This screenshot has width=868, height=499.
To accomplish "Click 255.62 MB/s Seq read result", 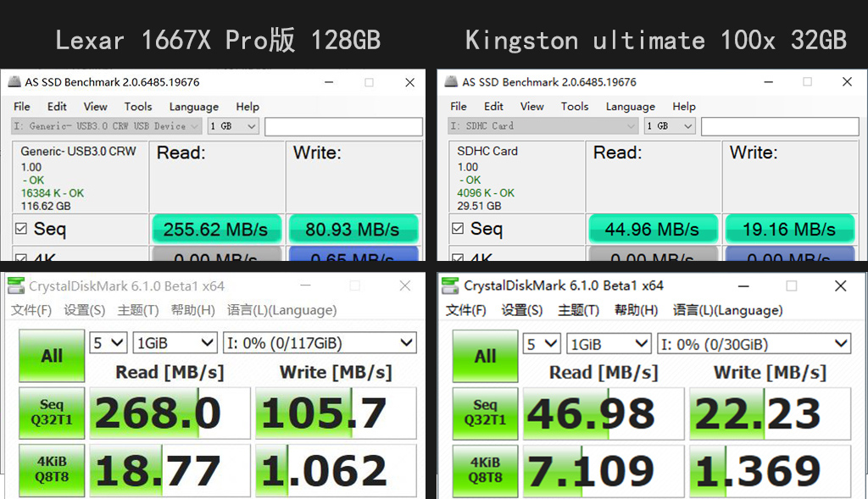I will point(216,229).
